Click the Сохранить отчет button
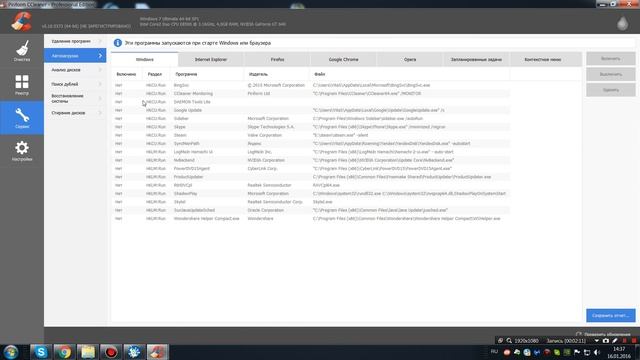Image resolution: width=640 pixels, height=360 pixels. pos(611,315)
